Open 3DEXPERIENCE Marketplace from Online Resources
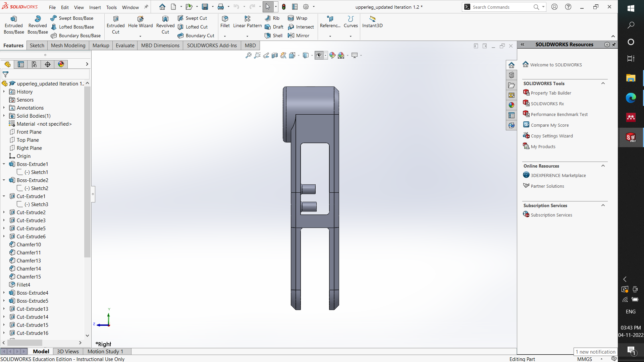The height and width of the screenshot is (362, 644). point(558,175)
